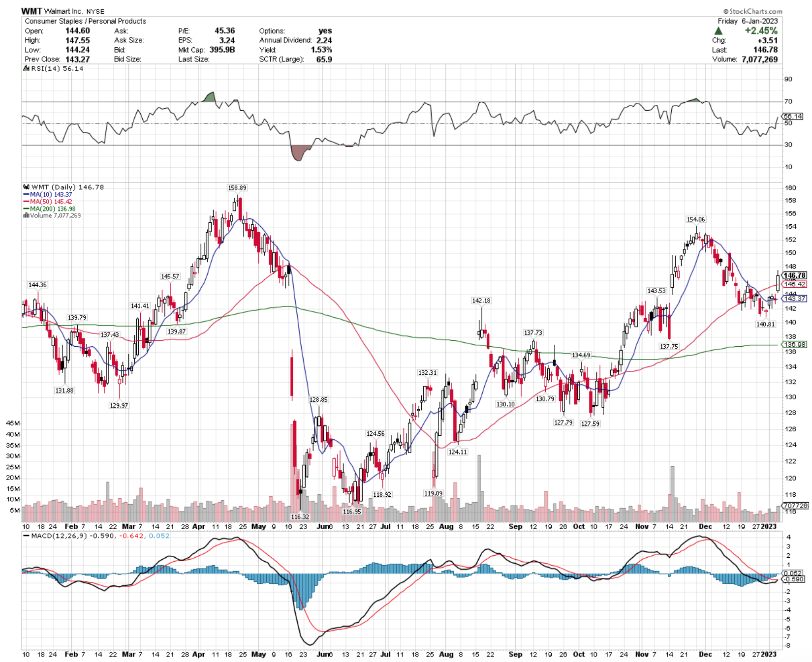Click the 129.97 low price label
The width and height of the screenshot is (812, 662).
coord(119,405)
